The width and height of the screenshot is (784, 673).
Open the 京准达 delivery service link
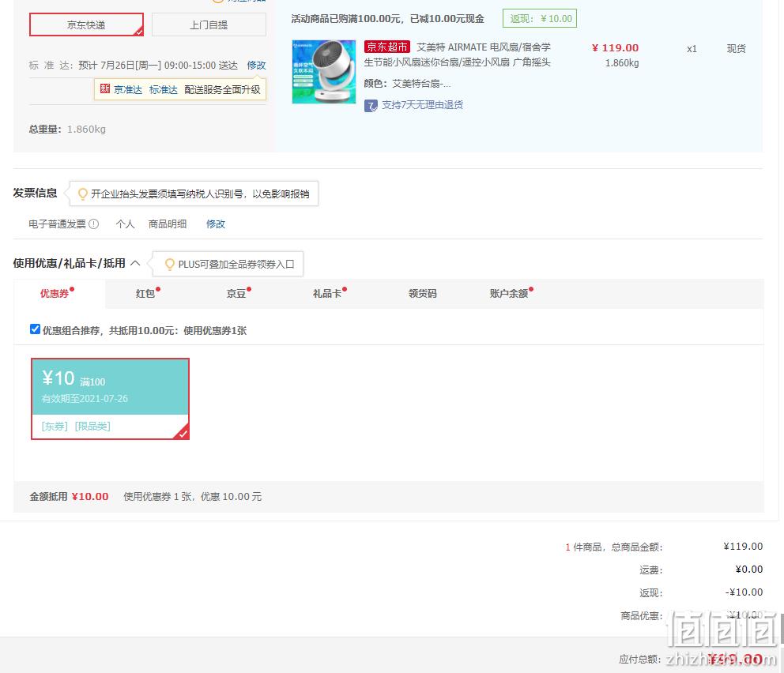(128, 90)
